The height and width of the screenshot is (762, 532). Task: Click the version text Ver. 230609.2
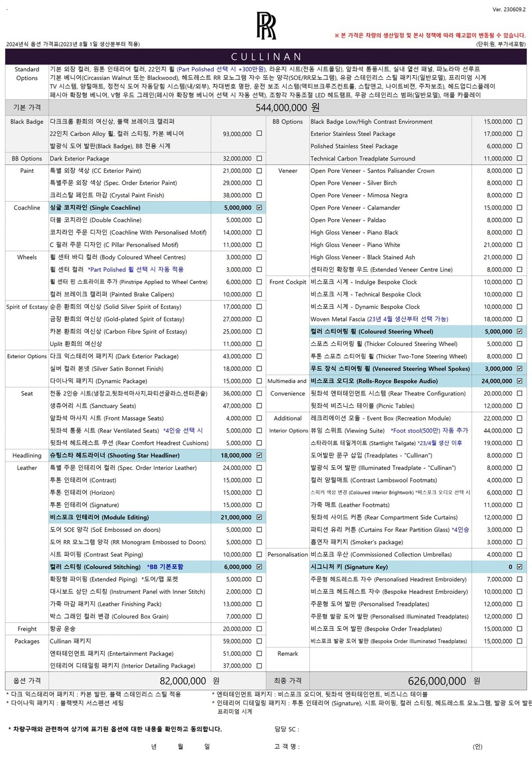(x=509, y=10)
